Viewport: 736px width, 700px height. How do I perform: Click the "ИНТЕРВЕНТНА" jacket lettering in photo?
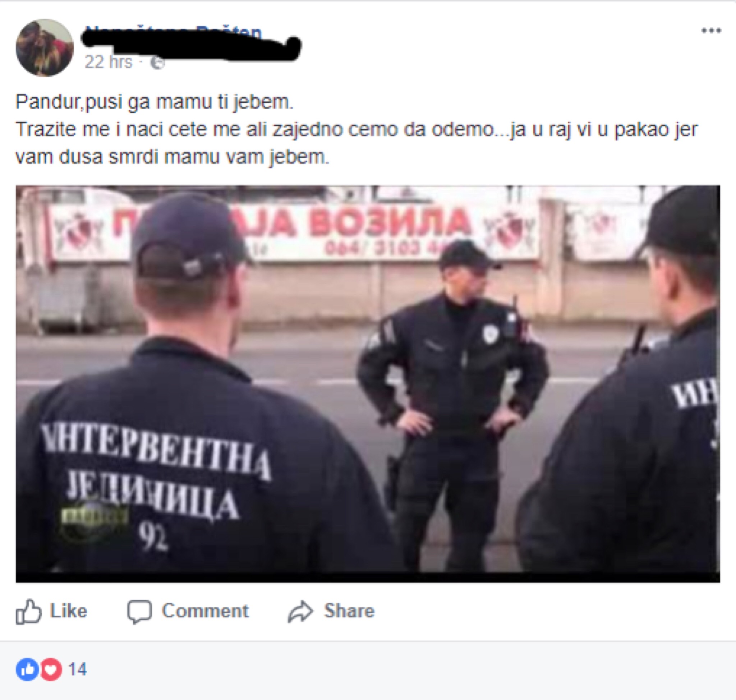click(x=156, y=451)
